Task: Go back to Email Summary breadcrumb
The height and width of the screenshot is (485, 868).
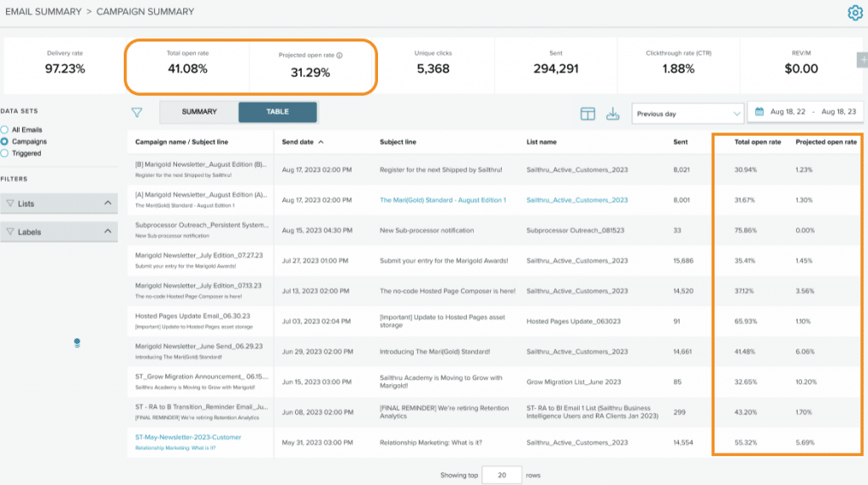Action: 41,12
